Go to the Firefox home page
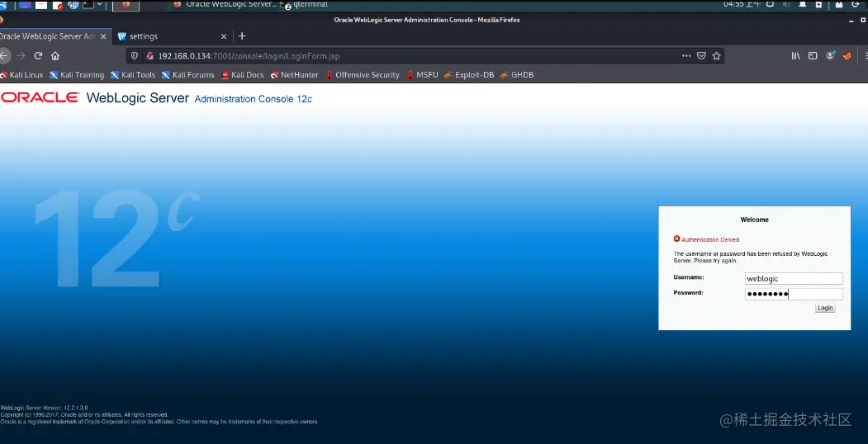Screen dimensions: 868x444 pos(55,56)
